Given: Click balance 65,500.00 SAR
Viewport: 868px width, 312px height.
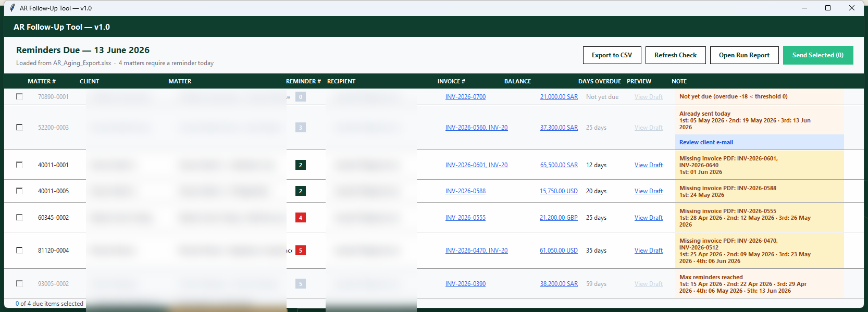Looking at the screenshot, I should click(x=559, y=165).
